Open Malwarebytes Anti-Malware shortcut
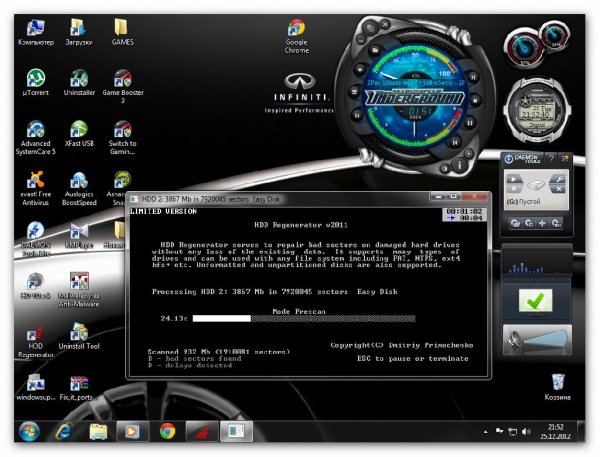The image size is (600, 457). pos(79,290)
